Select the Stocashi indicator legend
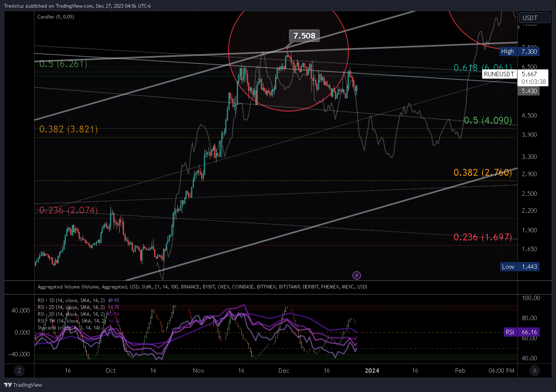The height and width of the screenshot is (392, 556). point(69,328)
